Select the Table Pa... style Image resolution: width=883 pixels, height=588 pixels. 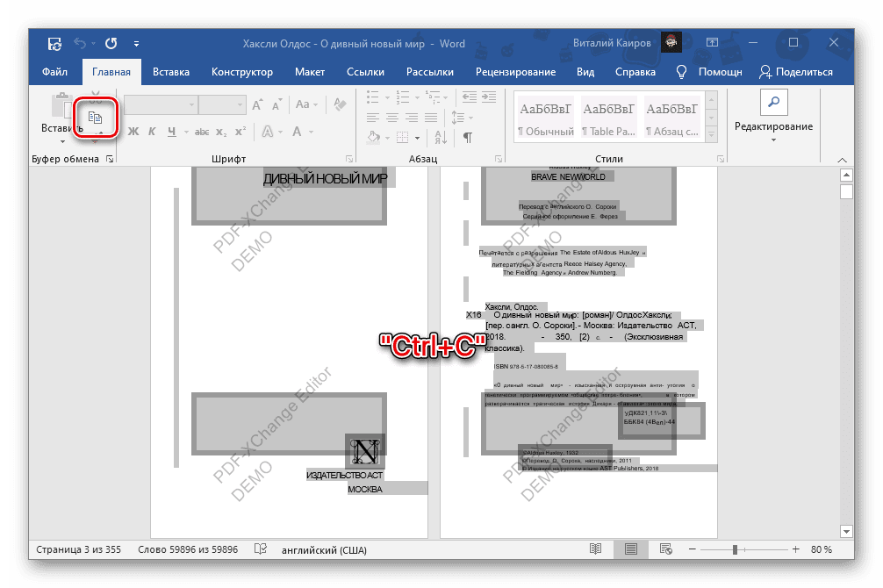point(609,118)
